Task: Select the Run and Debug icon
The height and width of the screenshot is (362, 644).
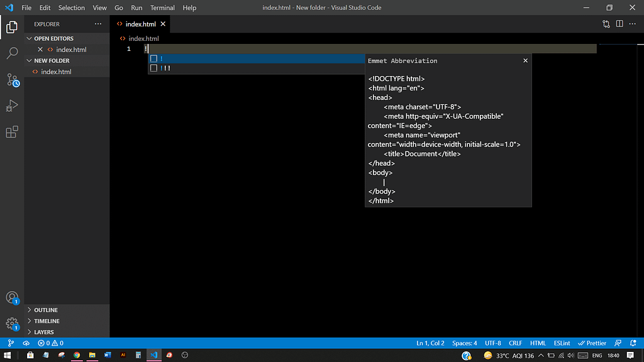Action: click(11, 106)
